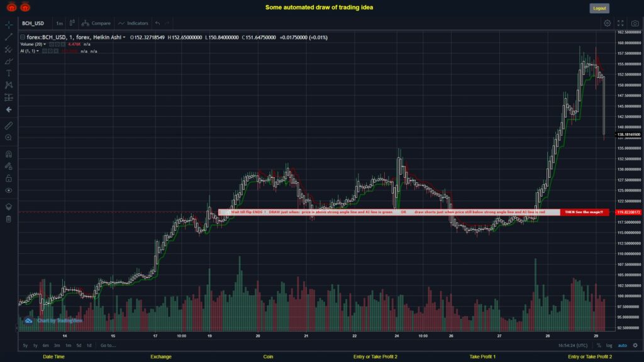Open the Indicators menu
The height and width of the screenshot is (362, 644).
click(133, 23)
